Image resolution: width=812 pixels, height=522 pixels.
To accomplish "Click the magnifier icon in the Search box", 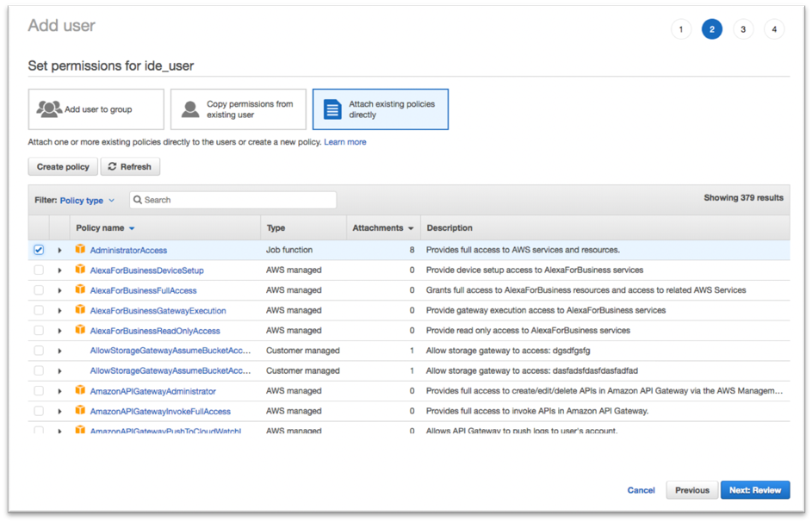I will [138, 200].
